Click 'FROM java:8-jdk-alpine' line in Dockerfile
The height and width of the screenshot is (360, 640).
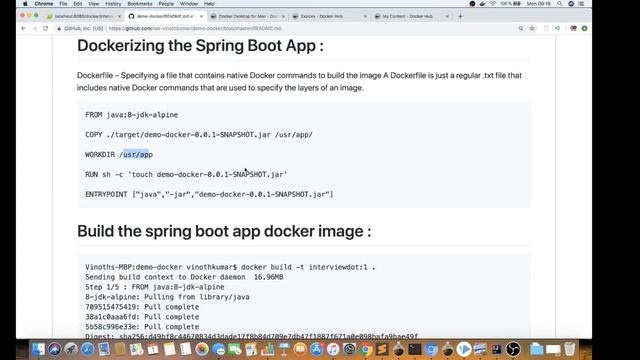click(x=131, y=115)
